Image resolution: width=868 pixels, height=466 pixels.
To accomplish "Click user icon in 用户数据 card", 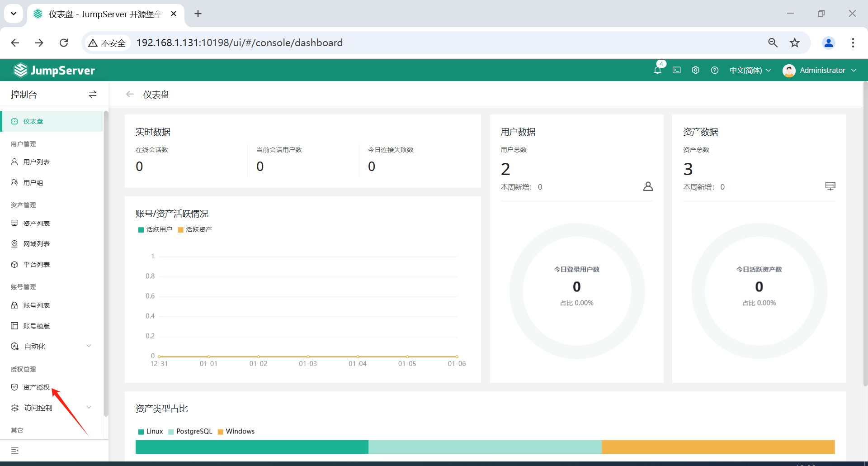I will (x=648, y=186).
